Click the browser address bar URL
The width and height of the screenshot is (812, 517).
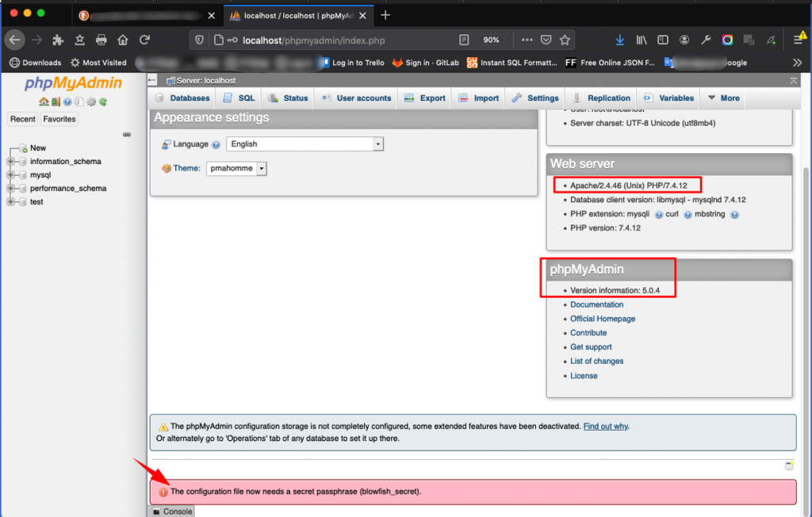pyautogui.click(x=314, y=40)
